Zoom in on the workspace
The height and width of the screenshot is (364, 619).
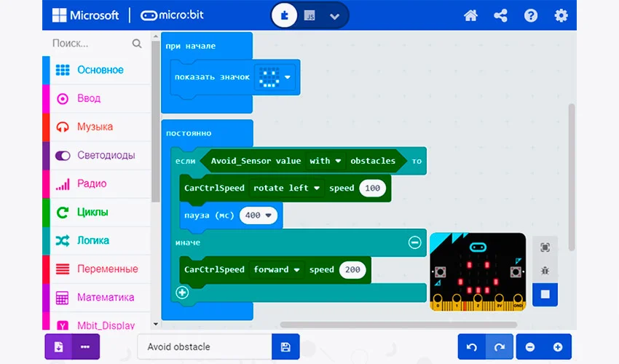(x=558, y=347)
